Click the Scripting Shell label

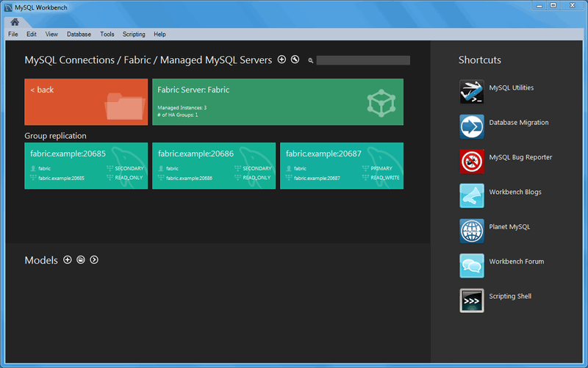click(x=510, y=297)
